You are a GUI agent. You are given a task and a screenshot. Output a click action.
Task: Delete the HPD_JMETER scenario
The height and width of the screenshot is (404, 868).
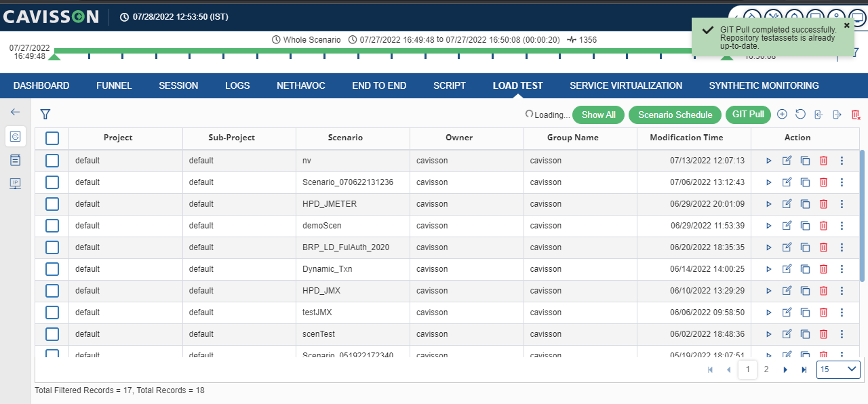tap(823, 204)
